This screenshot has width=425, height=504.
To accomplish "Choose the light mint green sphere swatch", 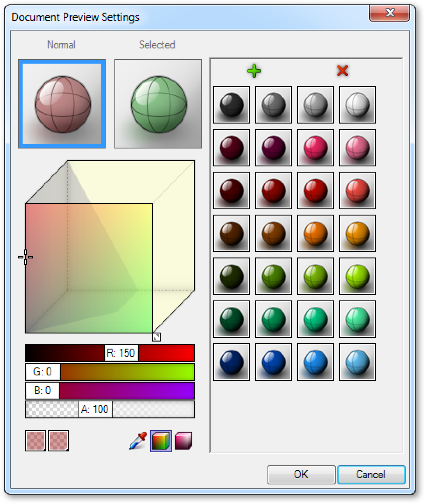I will tap(357, 319).
